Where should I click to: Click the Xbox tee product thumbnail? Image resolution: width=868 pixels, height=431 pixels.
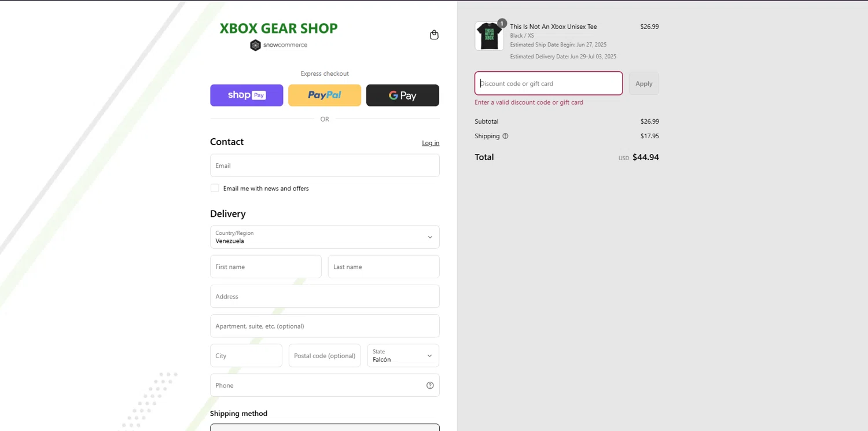pos(489,36)
